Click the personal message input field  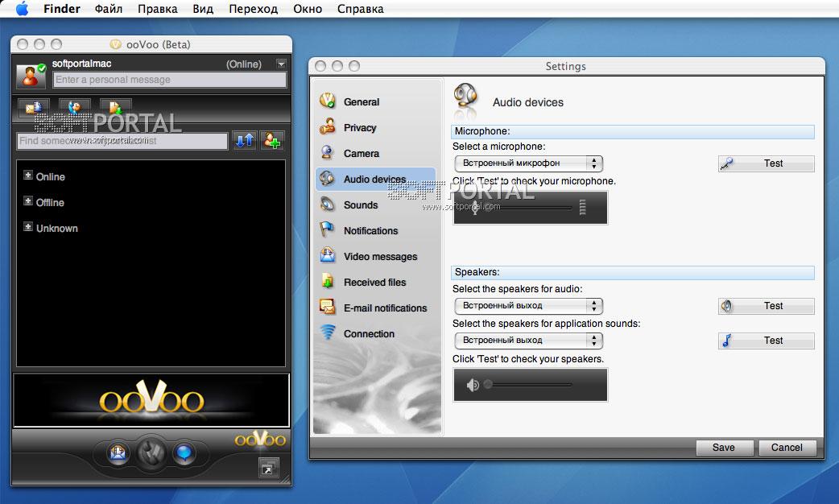click(170, 80)
